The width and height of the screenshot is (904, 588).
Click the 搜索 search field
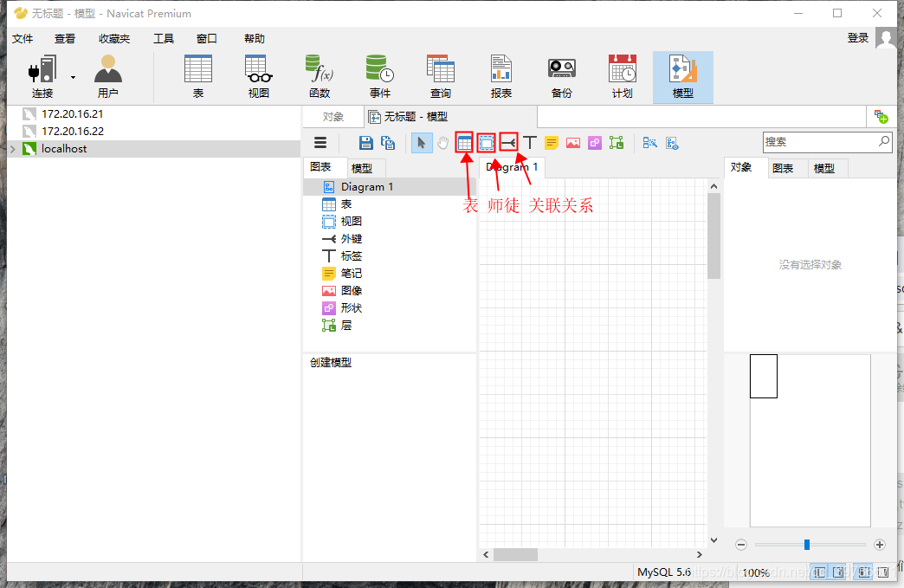pyautogui.click(x=827, y=142)
